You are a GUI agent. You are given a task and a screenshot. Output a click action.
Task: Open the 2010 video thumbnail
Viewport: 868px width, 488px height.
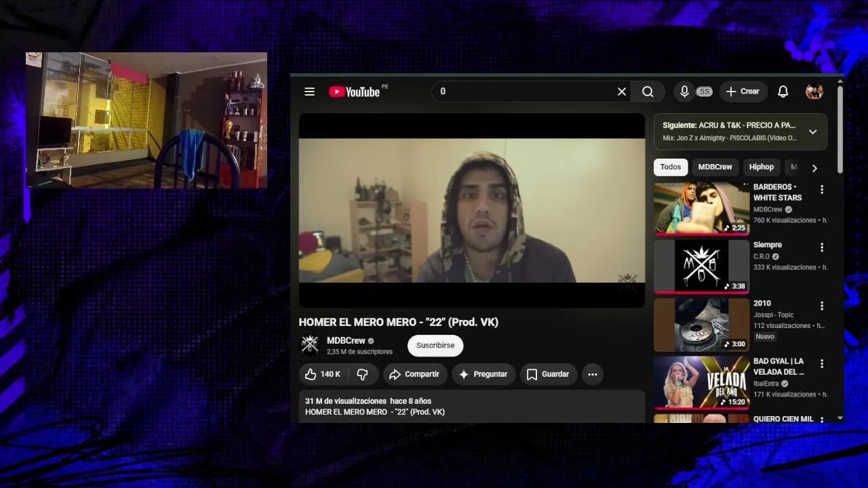701,324
